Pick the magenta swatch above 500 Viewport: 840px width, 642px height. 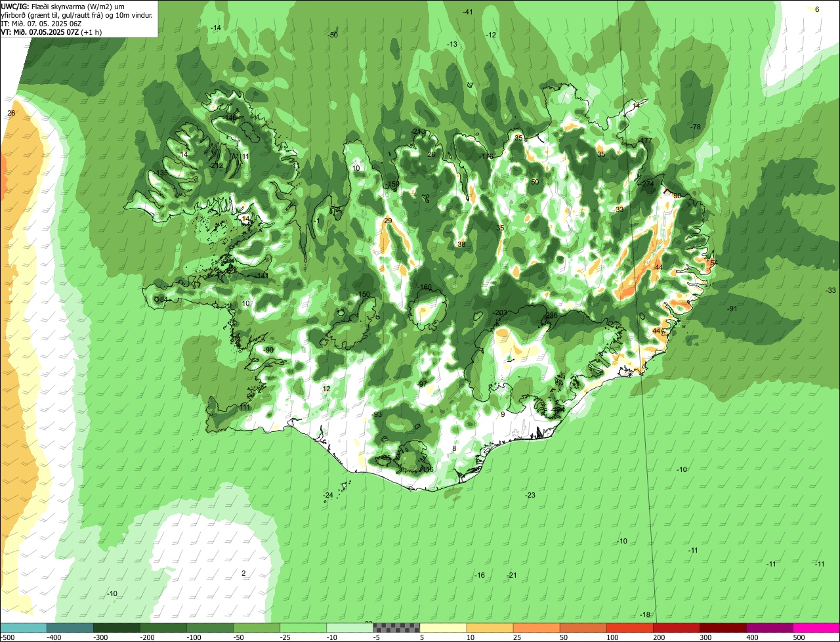click(x=816, y=628)
